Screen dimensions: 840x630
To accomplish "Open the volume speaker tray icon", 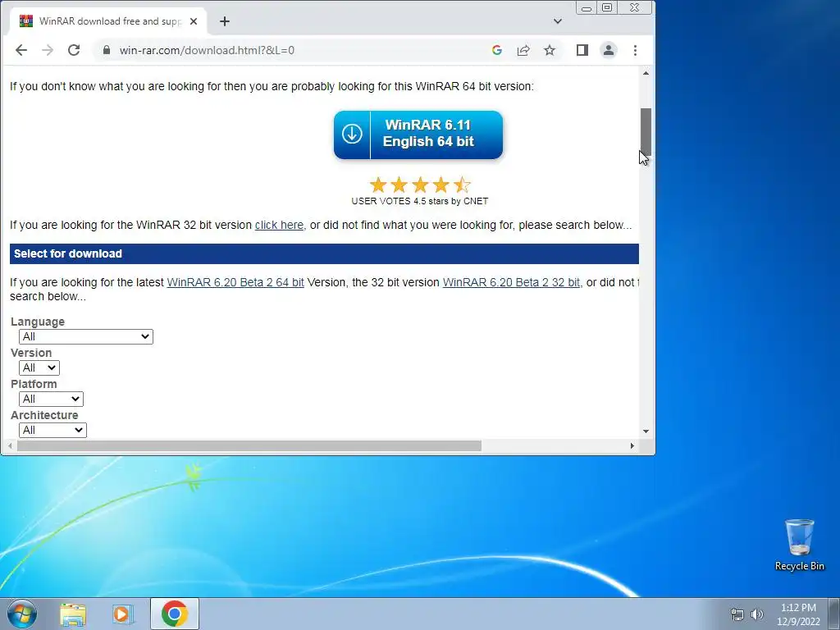I will pyautogui.click(x=757, y=614).
